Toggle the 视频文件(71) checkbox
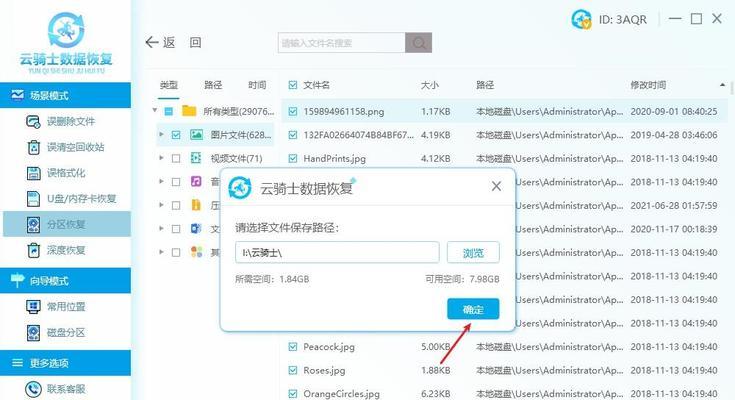 click(x=176, y=158)
